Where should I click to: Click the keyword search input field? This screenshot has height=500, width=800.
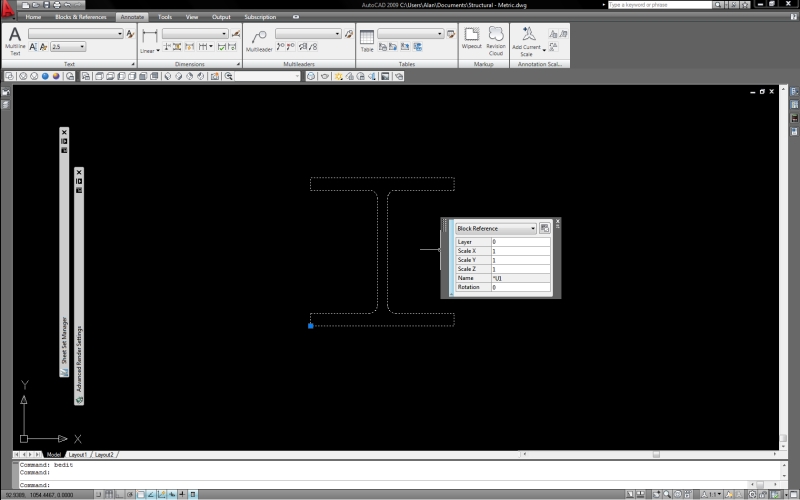tap(660, 5)
